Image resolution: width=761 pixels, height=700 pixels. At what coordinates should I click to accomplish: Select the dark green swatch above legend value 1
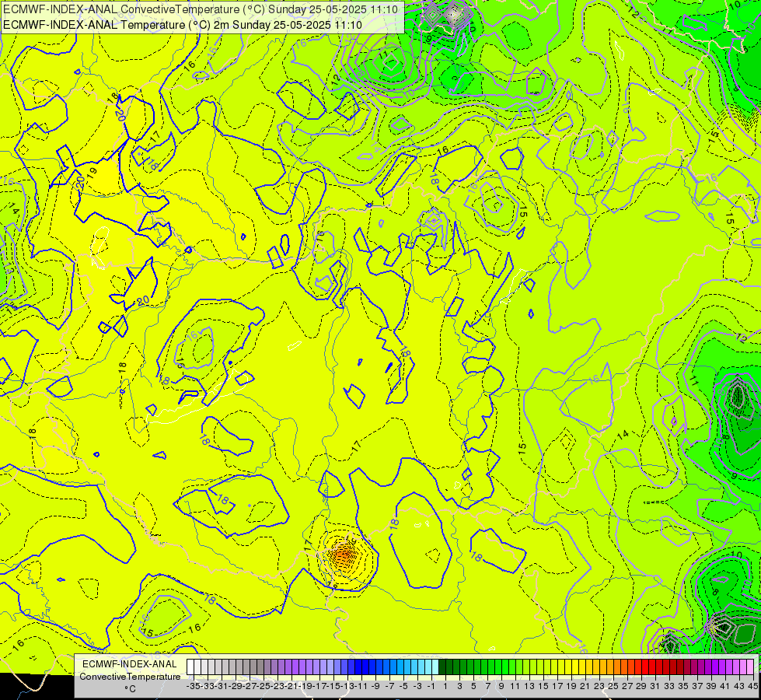(442, 667)
